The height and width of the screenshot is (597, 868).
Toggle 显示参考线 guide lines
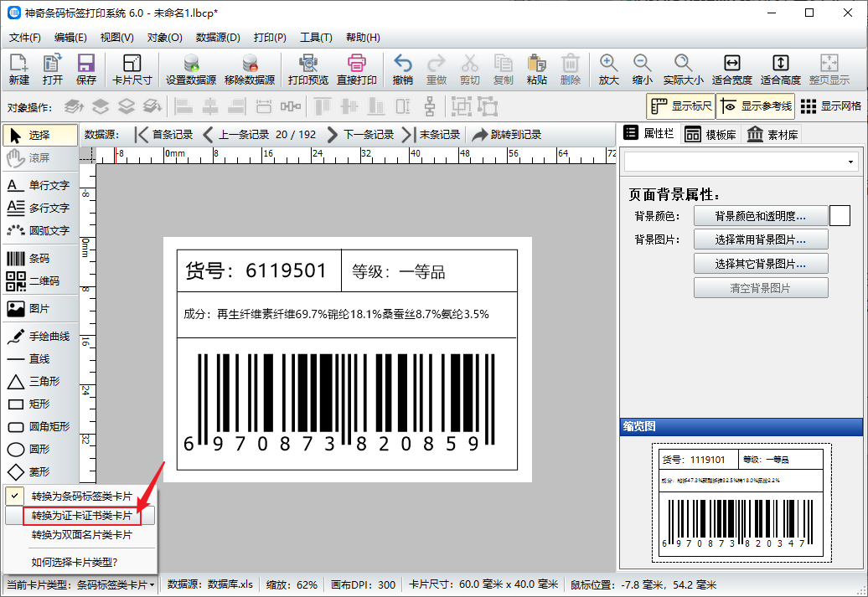point(756,106)
